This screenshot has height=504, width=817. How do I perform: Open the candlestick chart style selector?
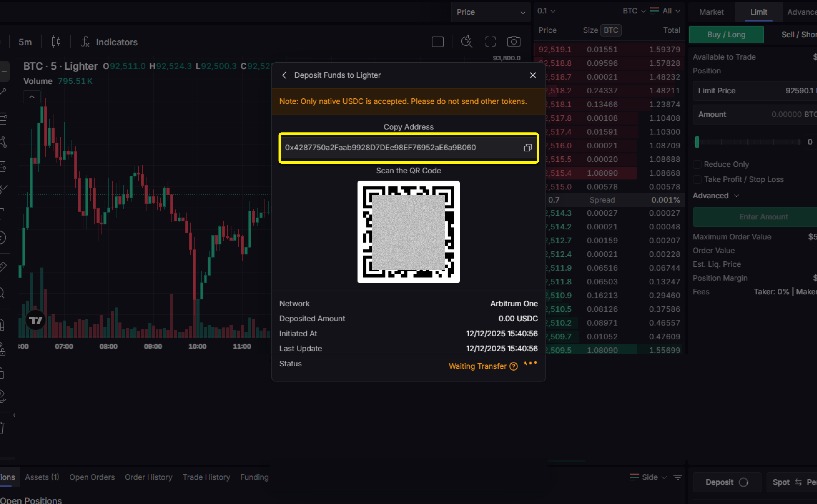[x=56, y=42]
